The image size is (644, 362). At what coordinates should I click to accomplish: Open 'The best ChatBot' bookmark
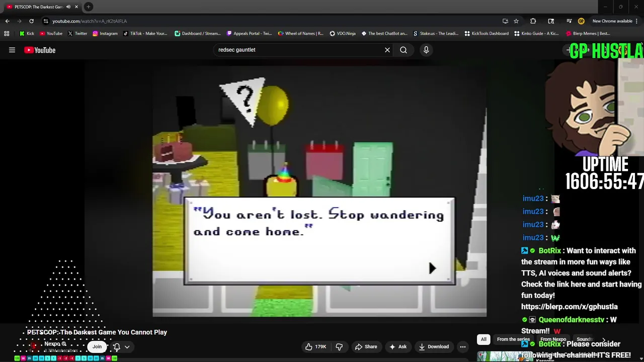pyautogui.click(x=384, y=34)
